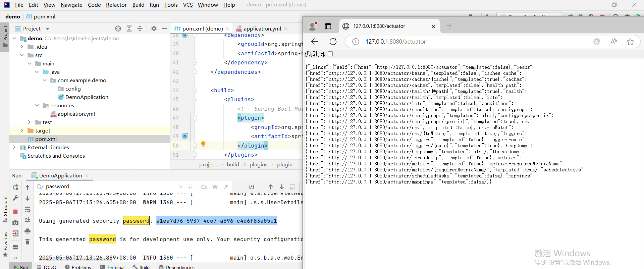Screen dimensions: 644x269
Task: Clear the console search text with X
Action: click(181, 187)
